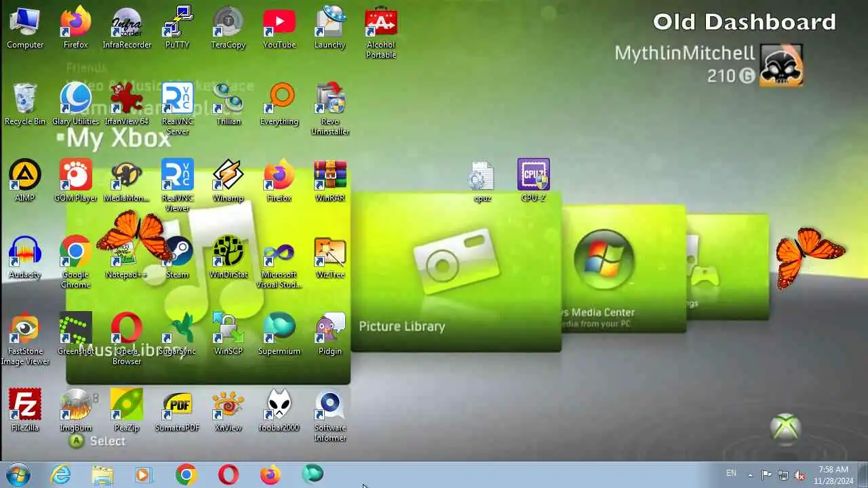Image resolution: width=868 pixels, height=488 pixels.
Task: Open the MediaMonkey shortcut
Action: click(127, 181)
